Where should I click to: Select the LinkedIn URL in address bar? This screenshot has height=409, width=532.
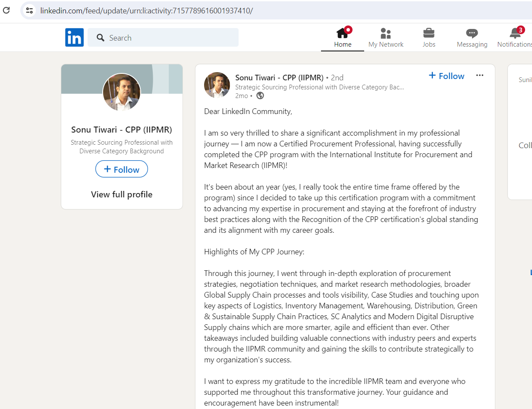click(146, 10)
